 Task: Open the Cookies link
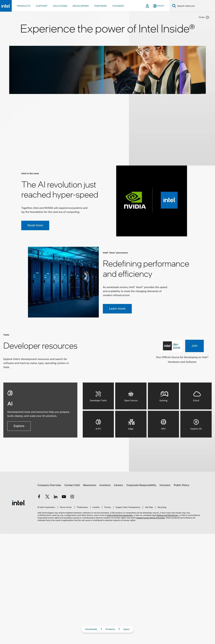point(96,507)
